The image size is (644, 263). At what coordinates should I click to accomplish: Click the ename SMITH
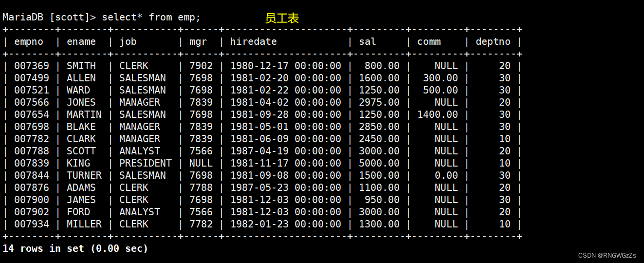81,66
